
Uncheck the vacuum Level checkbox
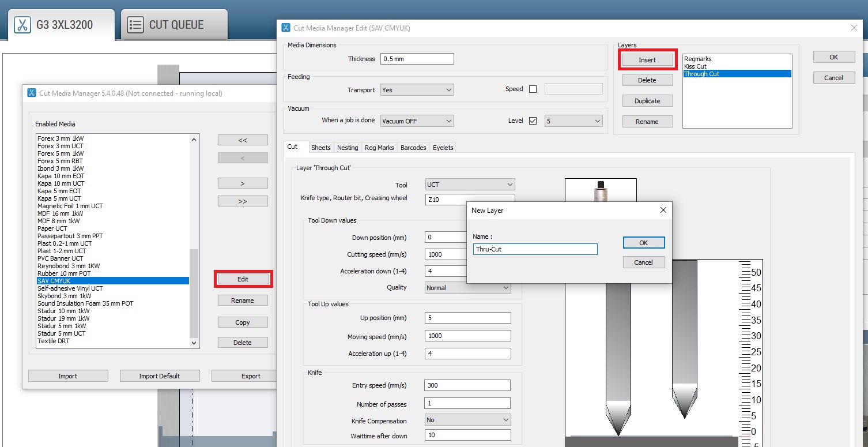pos(533,121)
